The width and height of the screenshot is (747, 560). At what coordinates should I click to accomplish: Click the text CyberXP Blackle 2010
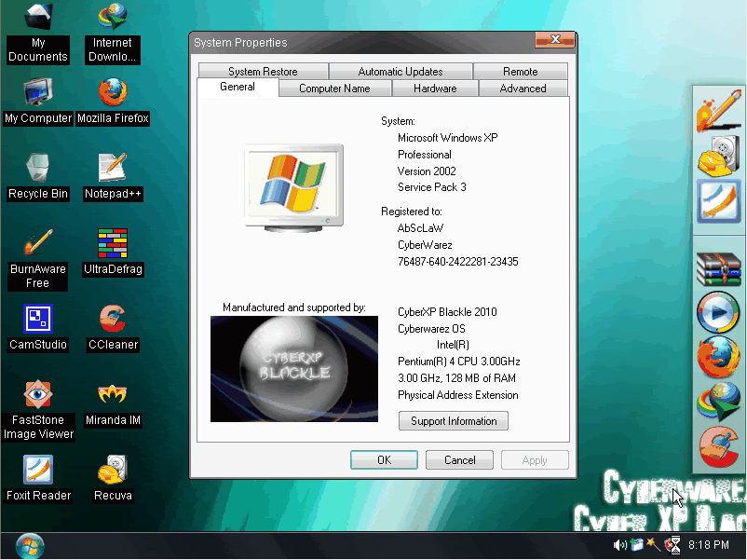[x=447, y=312]
